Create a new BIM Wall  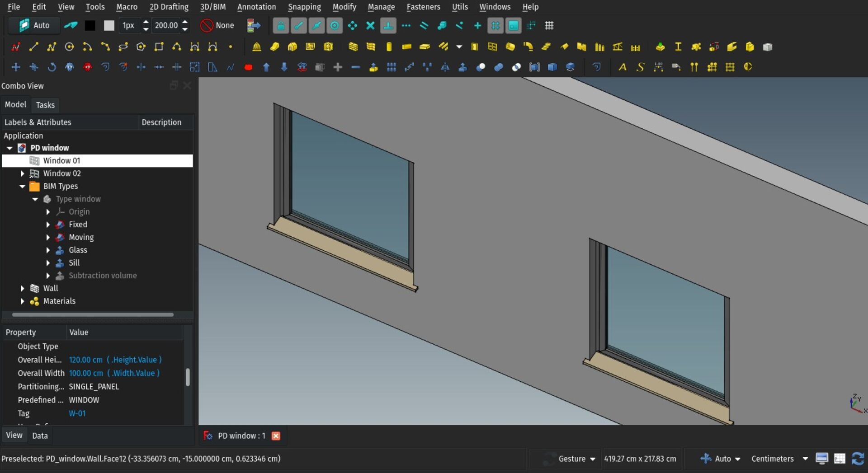point(353,47)
